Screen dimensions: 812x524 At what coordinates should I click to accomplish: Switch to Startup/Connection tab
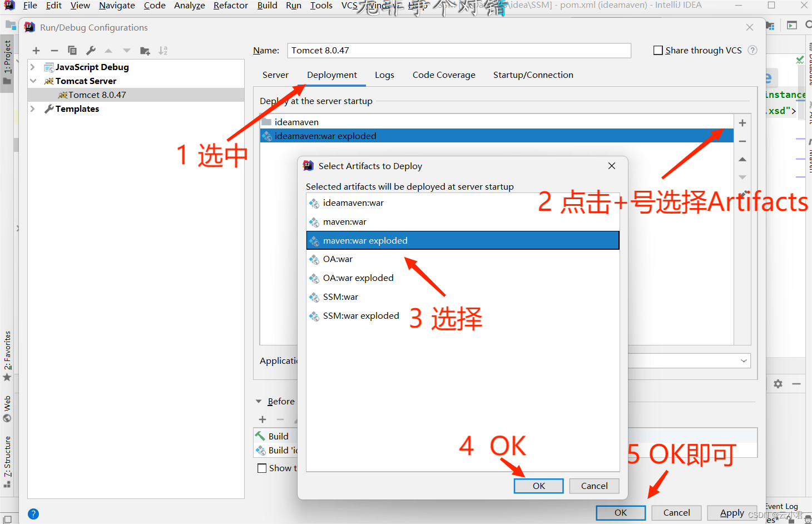(x=533, y=75)
